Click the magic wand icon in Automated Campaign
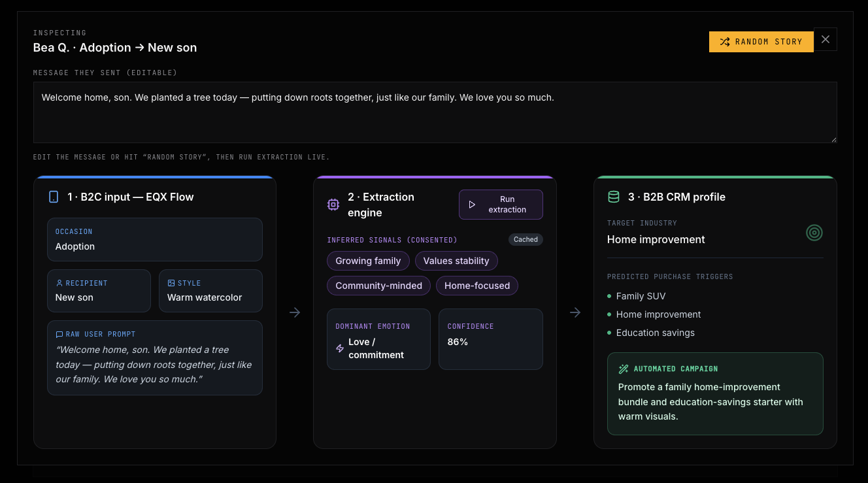Viewport: 868px width, 483px height. click(x=624, y=369)
